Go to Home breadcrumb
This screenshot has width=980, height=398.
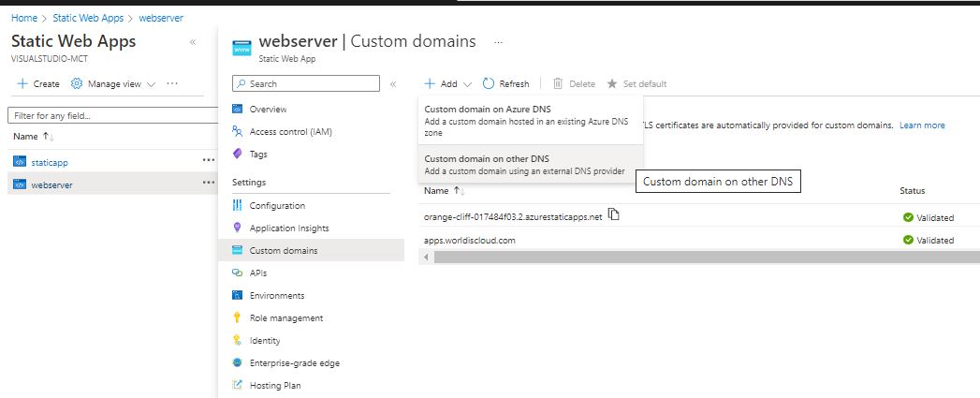[x=24, y=18]
